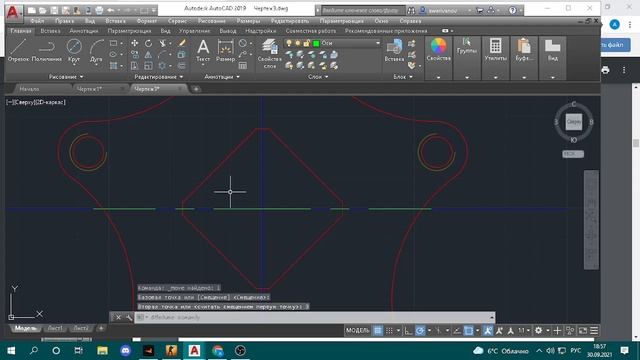Open the Свойства panel flyout arrow

[x=438, y=77]
